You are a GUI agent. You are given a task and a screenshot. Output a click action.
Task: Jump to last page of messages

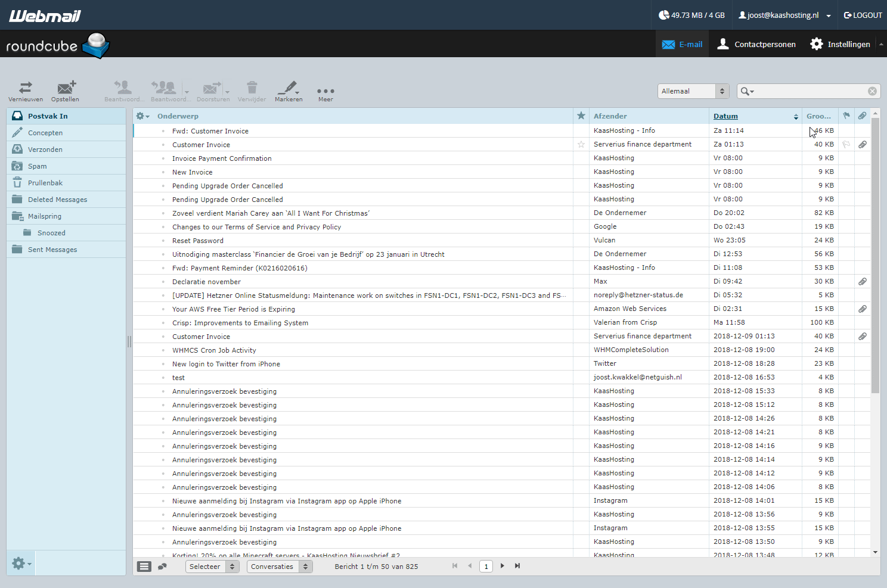(x=517, y=566)
